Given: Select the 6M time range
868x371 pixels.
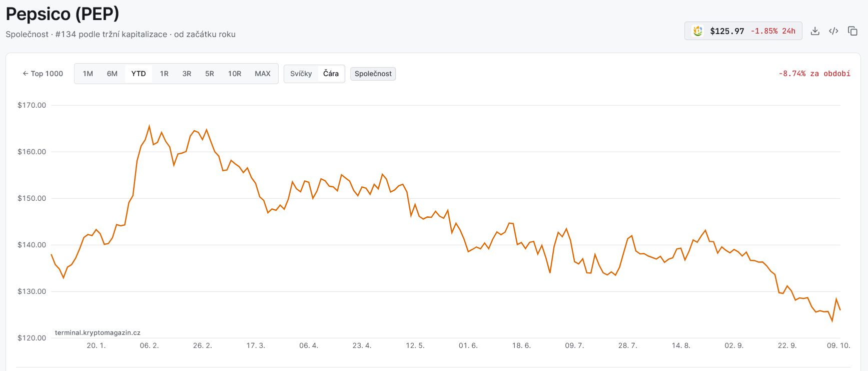Looking at the screenshot, I should 112,74.
